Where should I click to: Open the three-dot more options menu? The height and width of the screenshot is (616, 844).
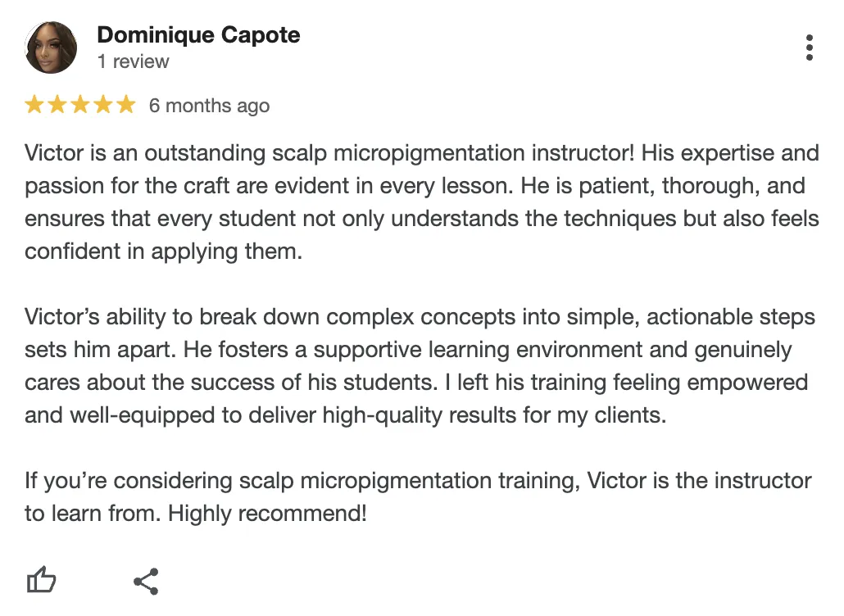point(809,48)
